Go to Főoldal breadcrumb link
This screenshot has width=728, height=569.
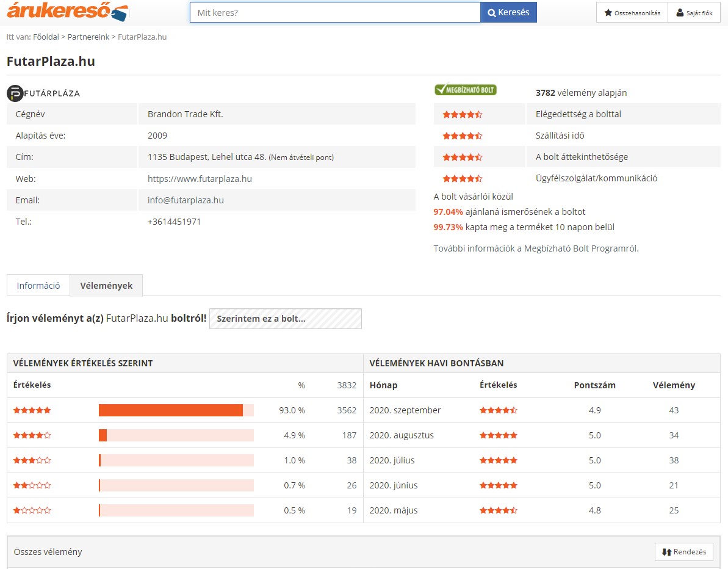pyautogui.click(x=46, y=37)
